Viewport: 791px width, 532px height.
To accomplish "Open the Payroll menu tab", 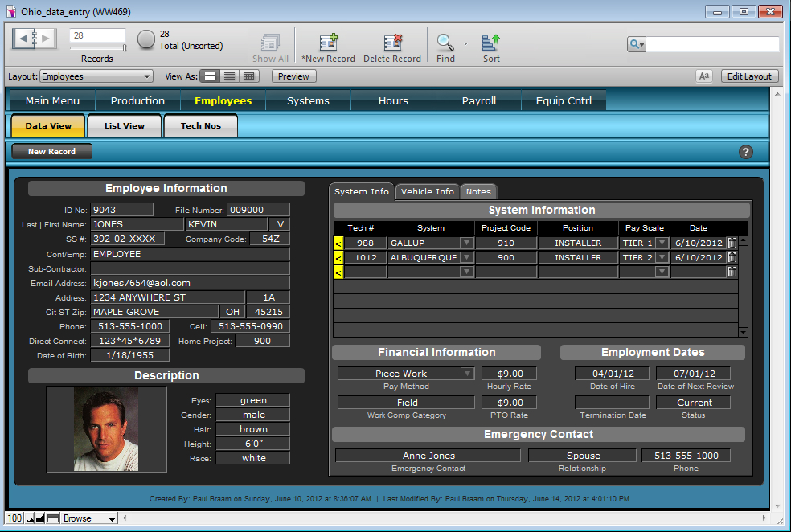I will [478, 101].
